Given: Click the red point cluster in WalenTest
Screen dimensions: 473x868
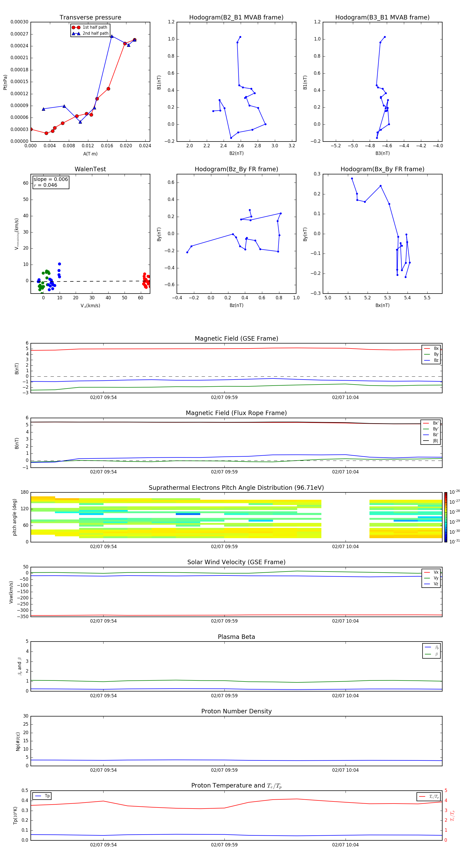Looking at the screenshot, I should tap(146, 281).
